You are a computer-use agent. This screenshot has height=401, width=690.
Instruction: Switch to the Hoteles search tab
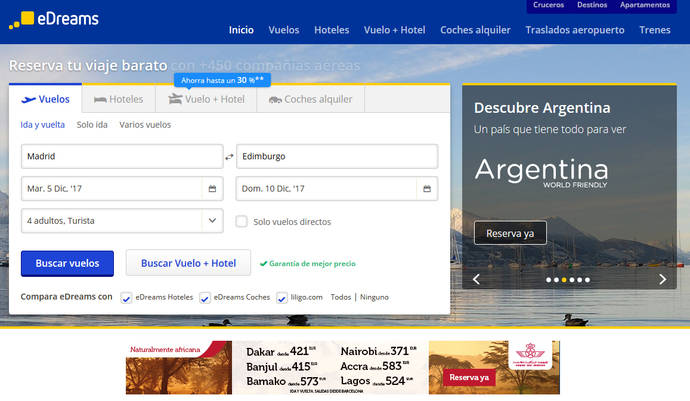coord(119,99)
